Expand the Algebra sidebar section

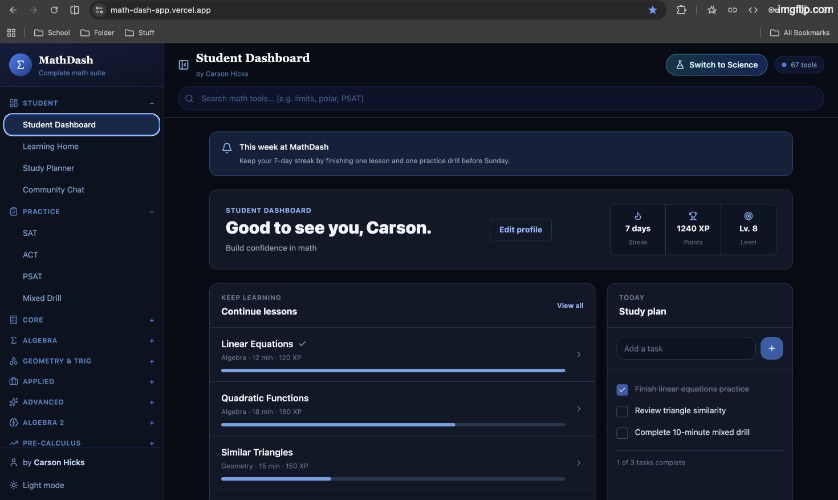coord(152,341)
